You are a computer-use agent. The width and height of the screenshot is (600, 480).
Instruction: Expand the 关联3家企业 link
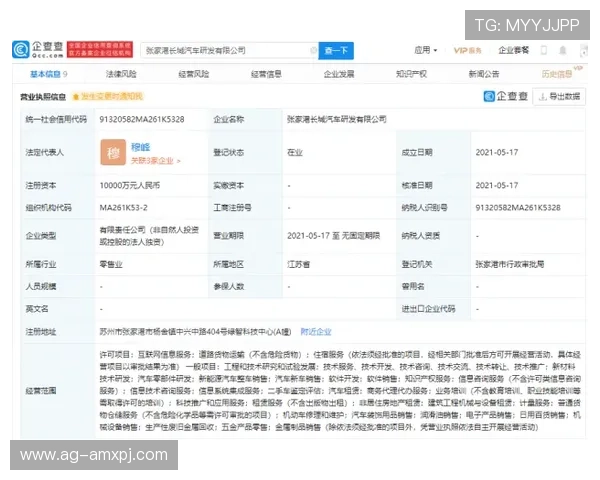pos(155,161)
